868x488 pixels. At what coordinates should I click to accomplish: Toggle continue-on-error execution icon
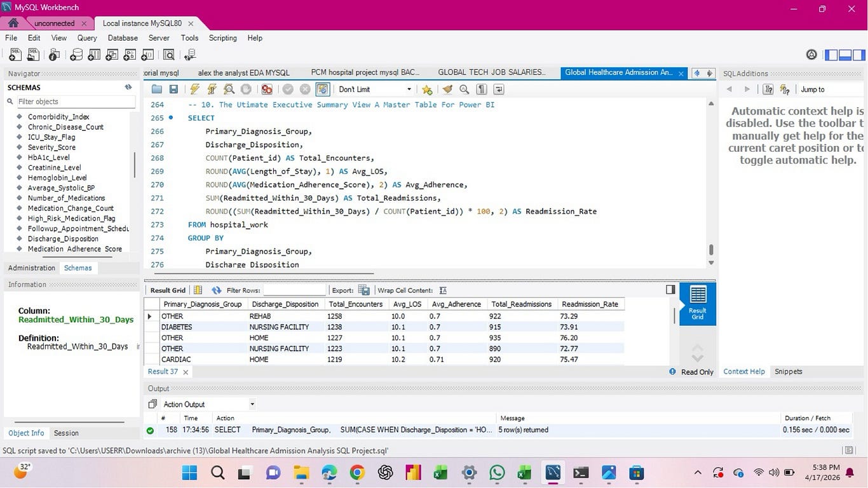[267, 90]
